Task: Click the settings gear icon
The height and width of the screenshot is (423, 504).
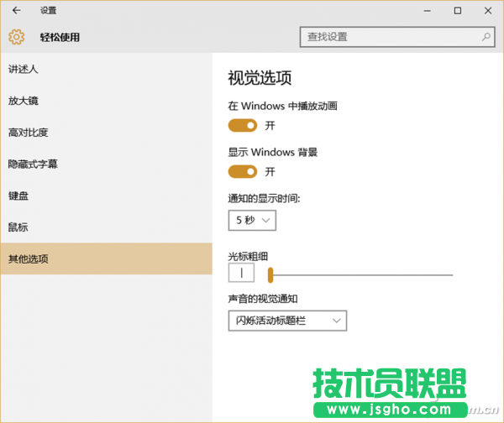Action: [x=17, y=37]
